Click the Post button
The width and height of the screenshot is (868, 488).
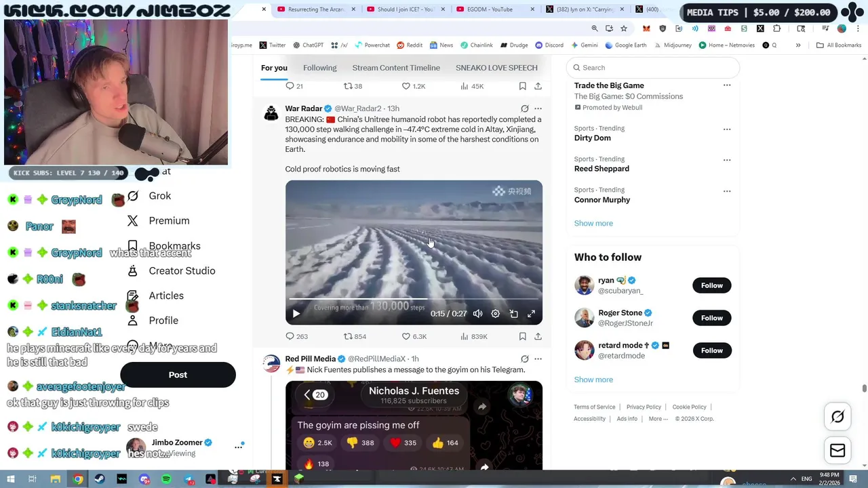[178, 375]
